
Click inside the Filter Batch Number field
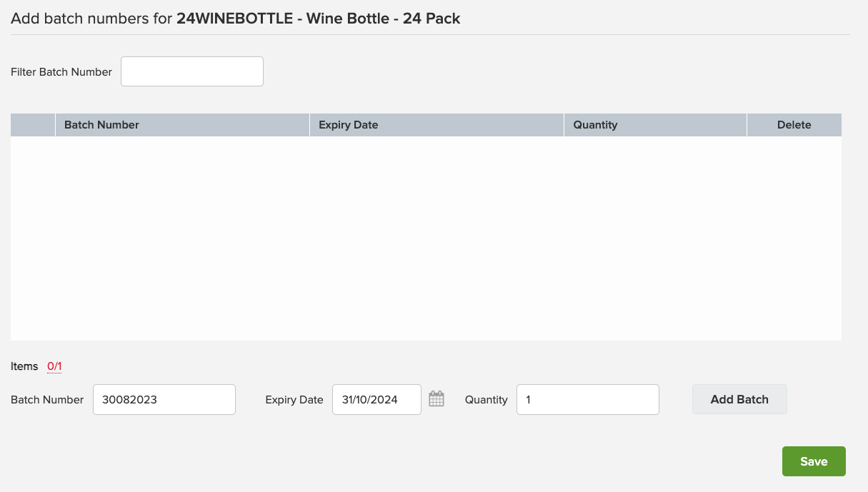pos(191,71)
